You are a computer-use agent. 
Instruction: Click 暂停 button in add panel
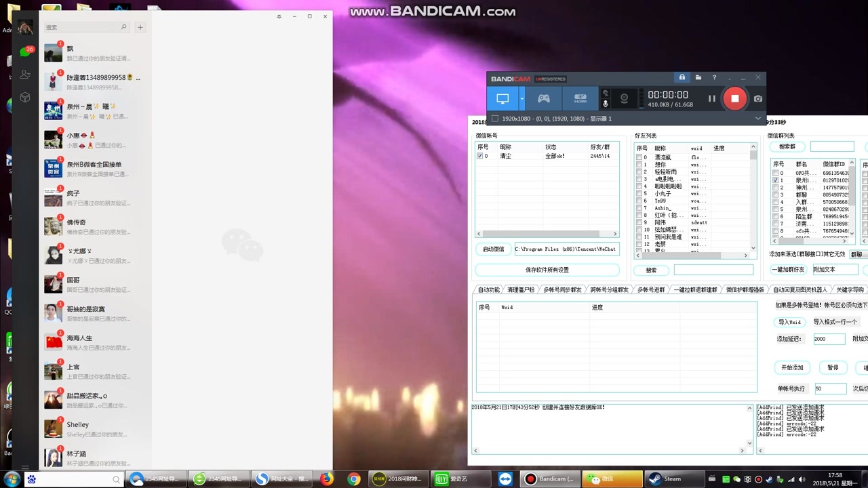point(833,367)
